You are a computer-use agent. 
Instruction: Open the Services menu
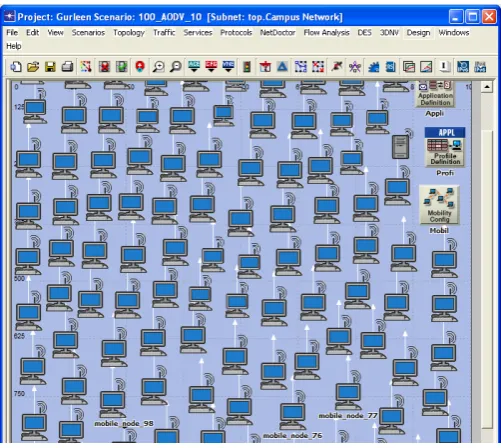tap(198, 32)
